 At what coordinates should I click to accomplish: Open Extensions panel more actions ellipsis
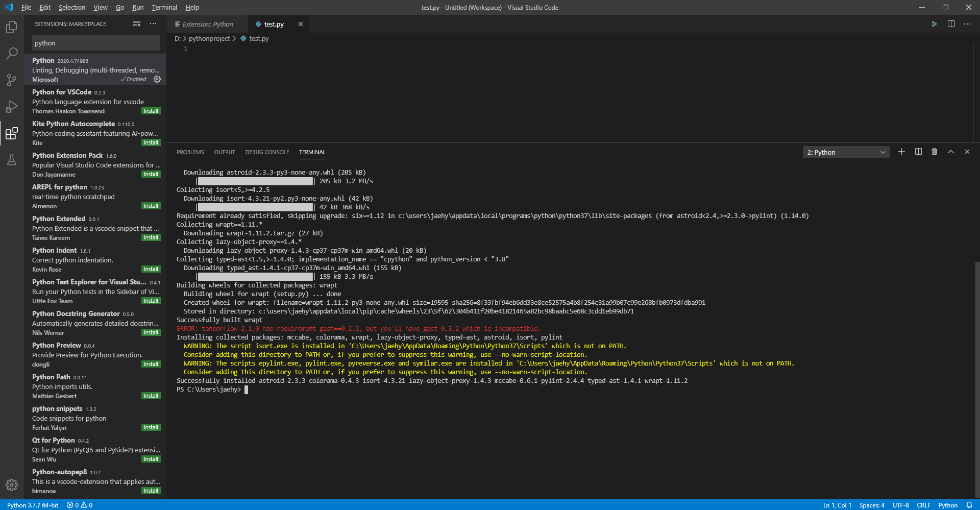point(153,24)
